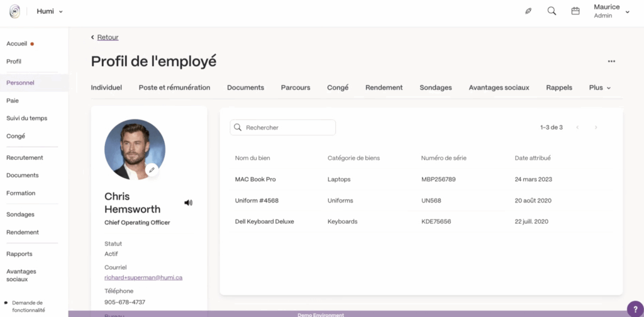Go to next page arrow
Viewport: 644px width, 317px height.
pos(596,128)
